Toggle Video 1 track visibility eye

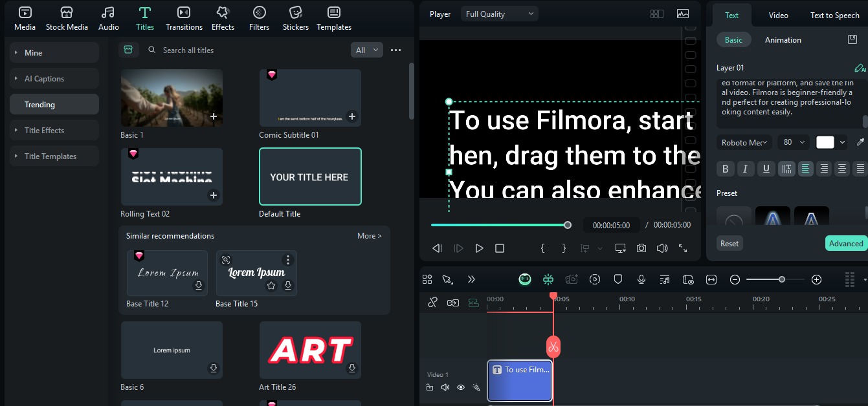pos(461,388)
